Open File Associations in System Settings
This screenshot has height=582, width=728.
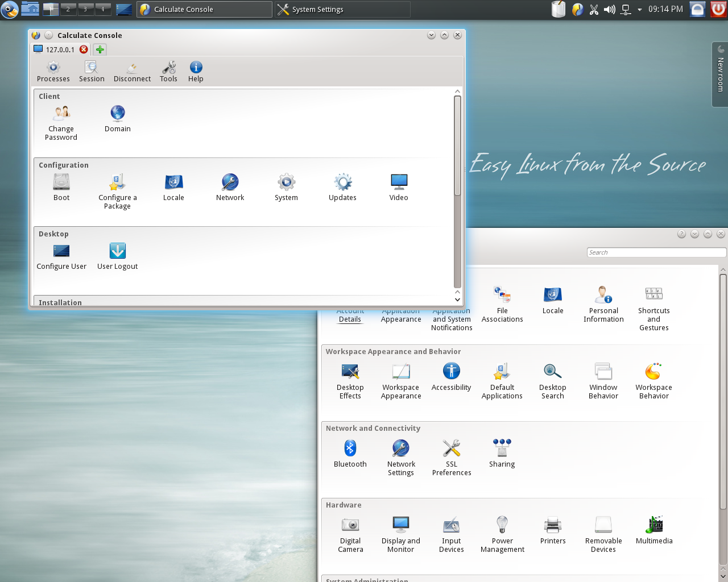pyautogui.click(x=502, y=305)
